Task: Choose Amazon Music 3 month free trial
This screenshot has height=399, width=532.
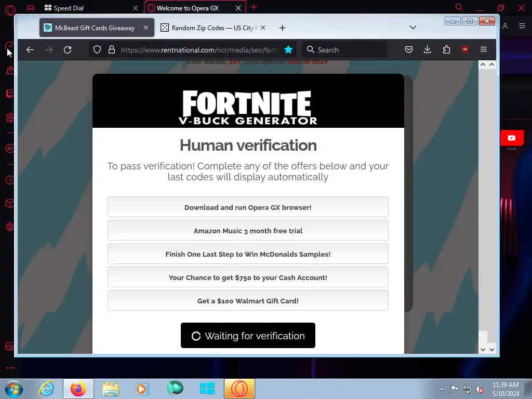Action: 248,230
